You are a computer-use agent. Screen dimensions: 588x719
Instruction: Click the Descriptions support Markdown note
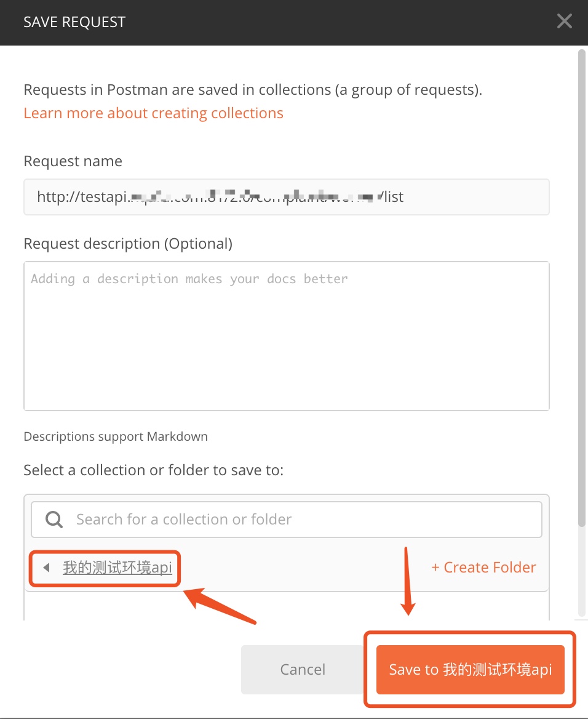pyautogui.click(x=116, y=436)
